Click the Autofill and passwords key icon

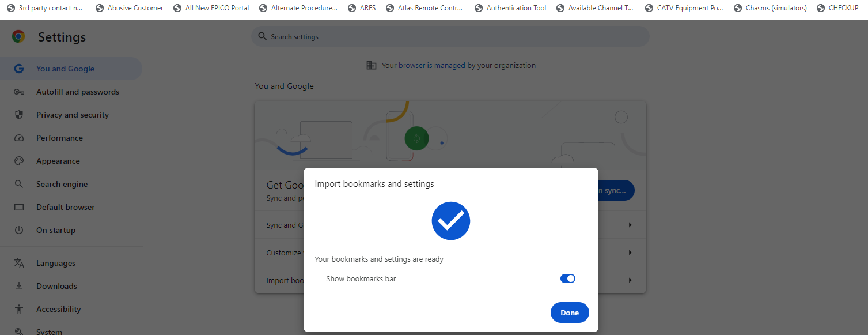click(19, 92)
